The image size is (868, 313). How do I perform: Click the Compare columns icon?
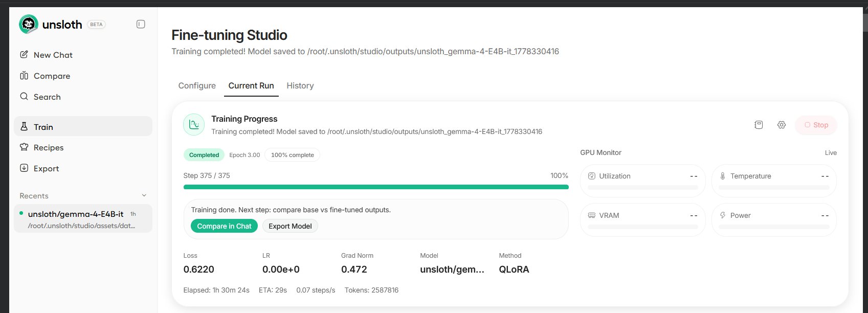24,76
